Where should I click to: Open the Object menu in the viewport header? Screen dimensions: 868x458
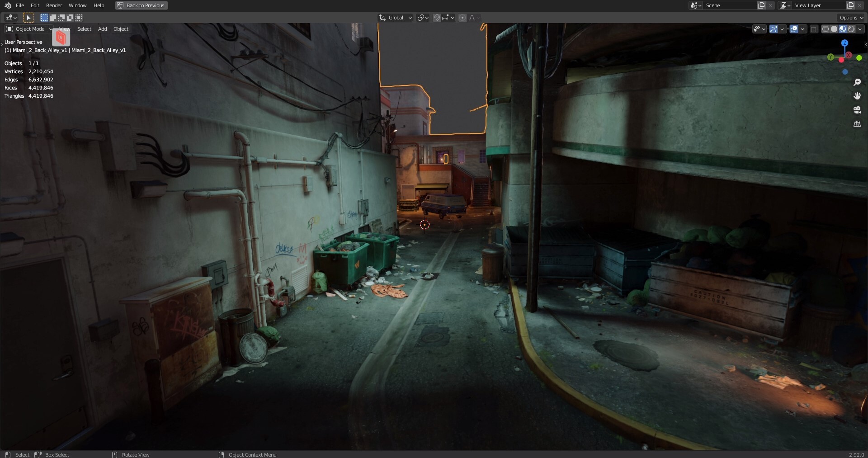coord(120,28)
